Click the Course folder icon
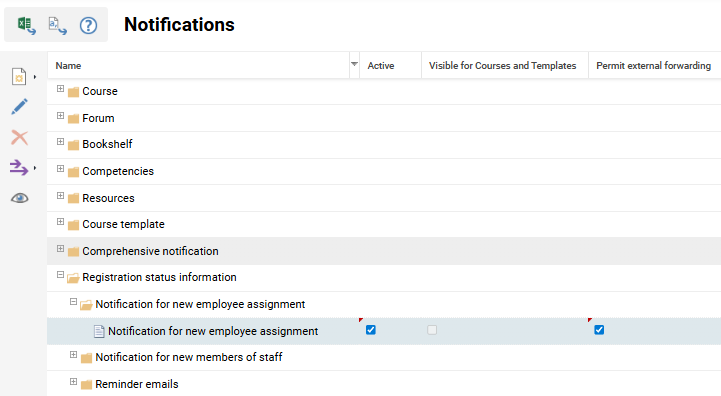The height and width of the screenshot is (396, 721). click(73, 92)
